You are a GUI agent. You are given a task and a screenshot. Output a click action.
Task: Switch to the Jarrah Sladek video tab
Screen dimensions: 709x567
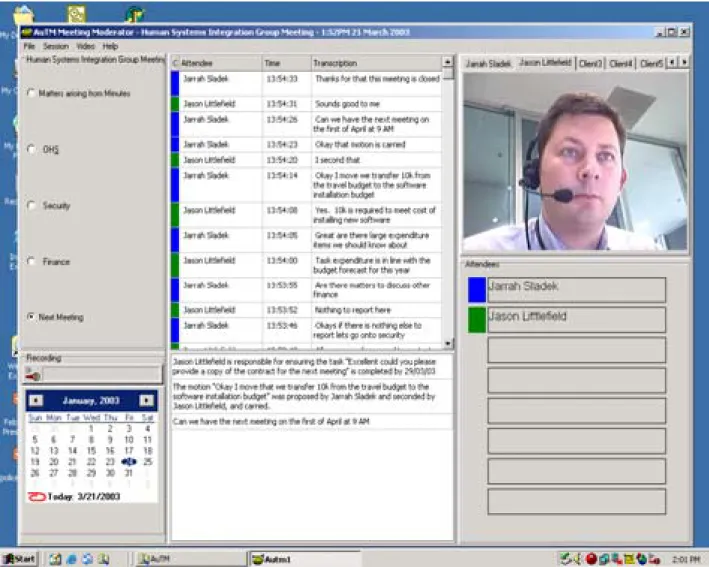[488, 64]
